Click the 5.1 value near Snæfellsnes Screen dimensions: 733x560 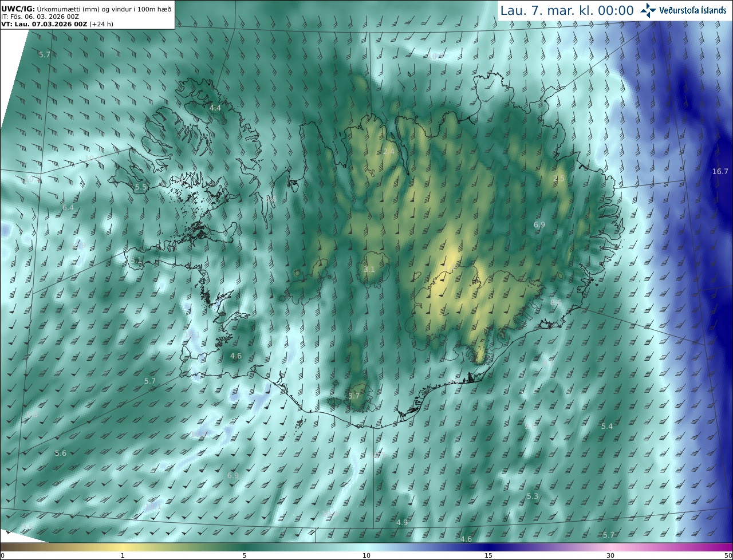pos(136,260)
